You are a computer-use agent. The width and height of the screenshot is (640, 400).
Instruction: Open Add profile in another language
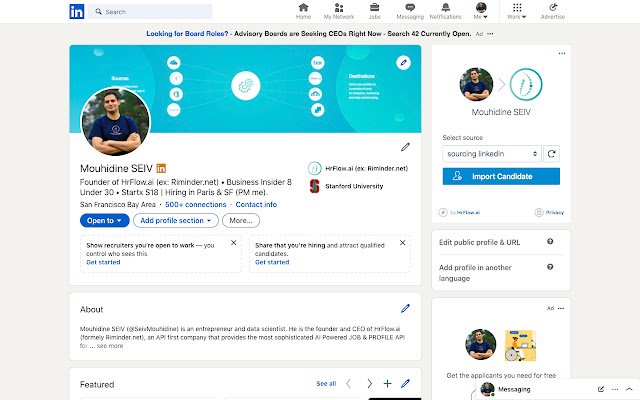[x=475, y=273]
